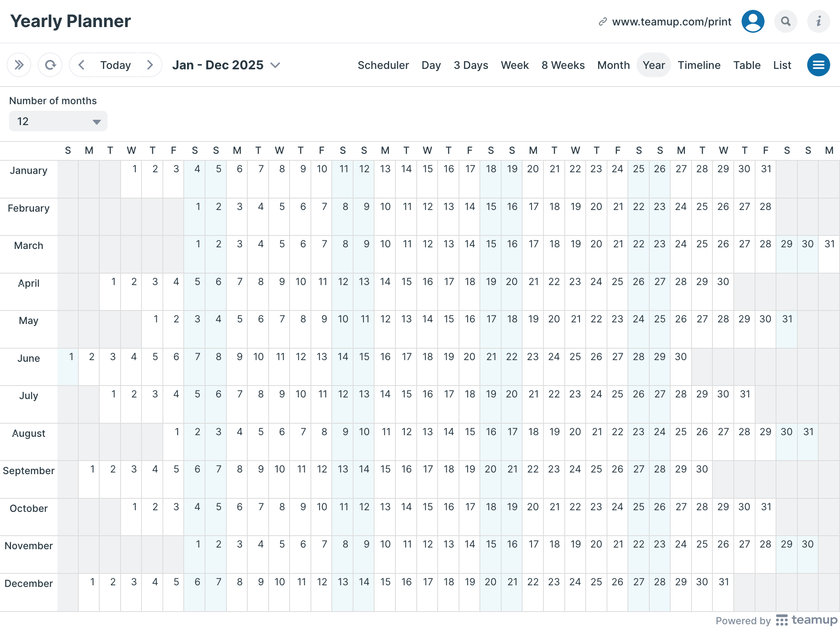Click the refresh calendar icon
This screenshot has height=630, width=840.
pos(50,65)
